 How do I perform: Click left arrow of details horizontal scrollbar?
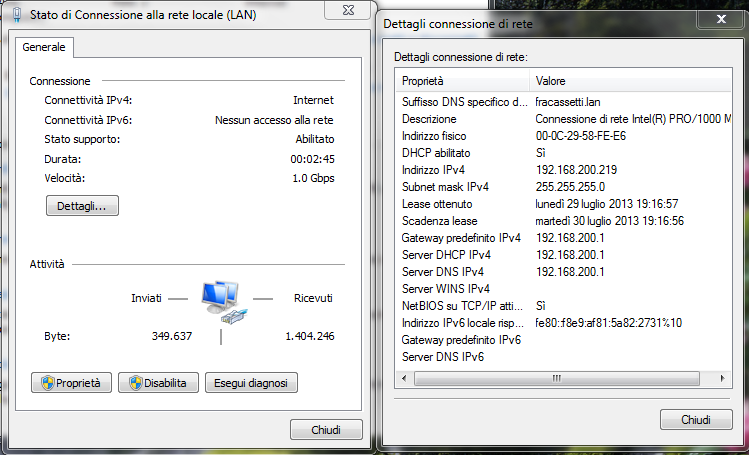[x=404, y=378]
